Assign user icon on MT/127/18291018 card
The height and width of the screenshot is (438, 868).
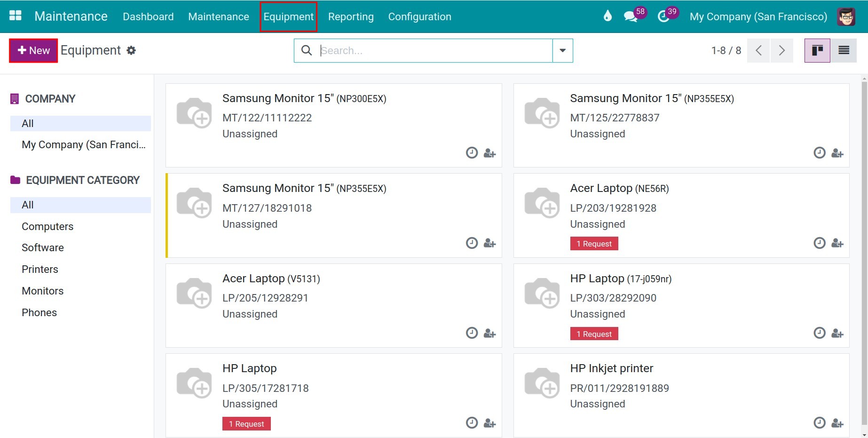489,243
